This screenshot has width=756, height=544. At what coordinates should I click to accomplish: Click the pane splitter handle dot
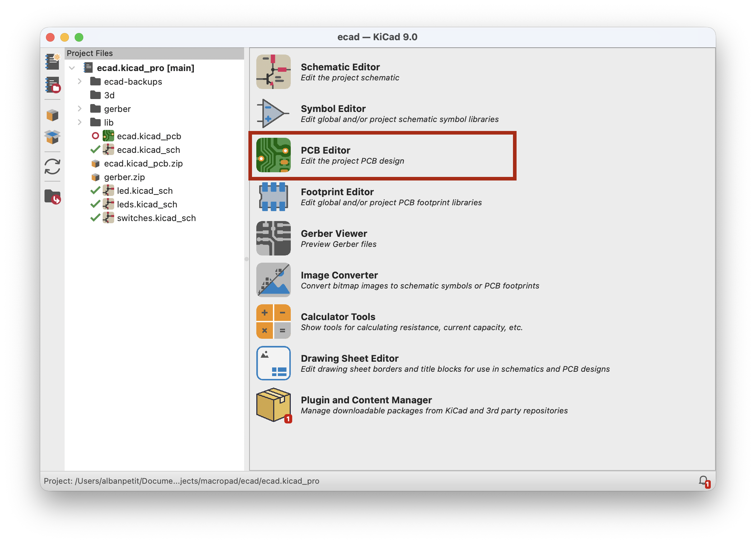click(247, 259)
